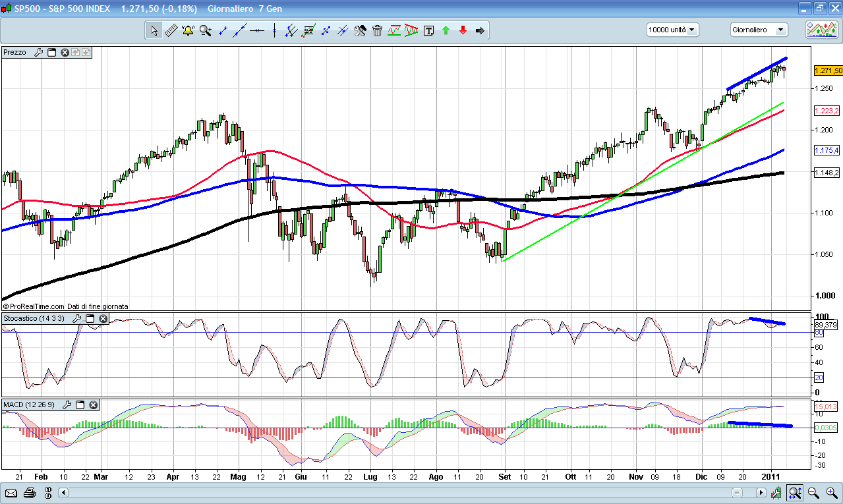Click the zoom out magnifier at bottom right

(x=813, y=493)
